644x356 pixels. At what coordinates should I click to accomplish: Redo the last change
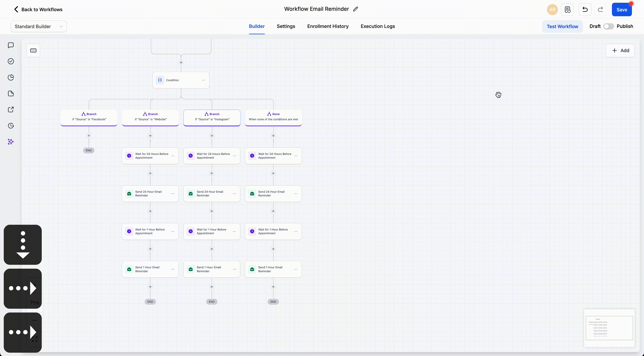pyautogui.click(x=601, y=9)
